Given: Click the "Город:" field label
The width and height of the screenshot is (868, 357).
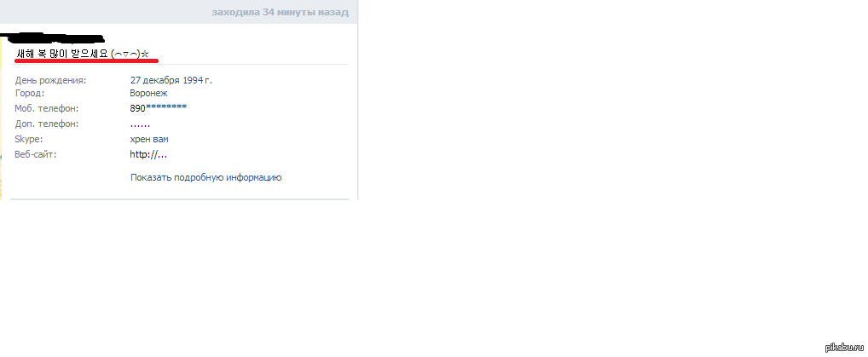Looking at the screenshot, I should click(29, 93).
